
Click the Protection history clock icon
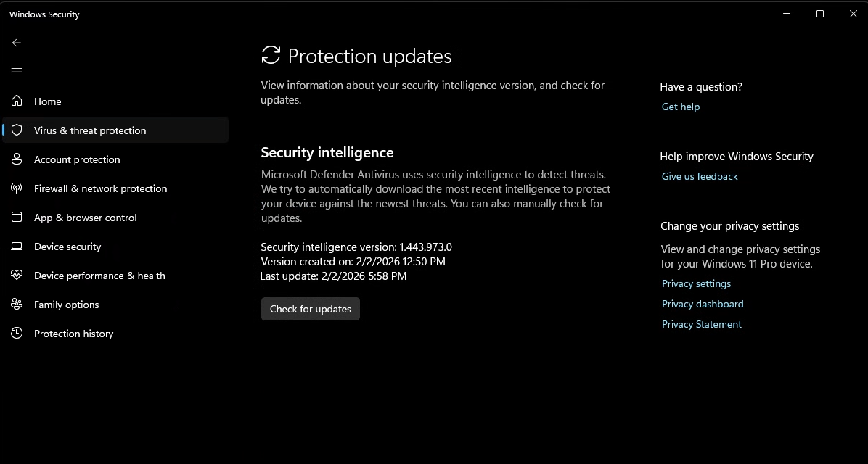(x=17, y=333)
